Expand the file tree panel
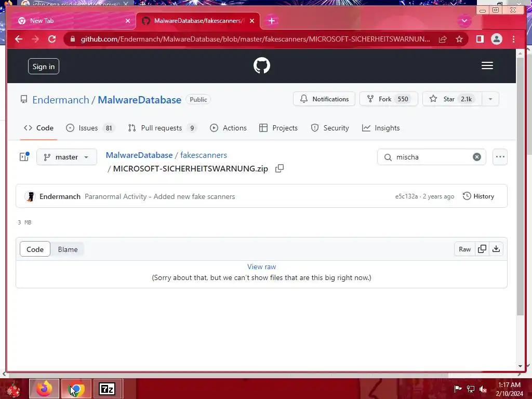The width and height of the screenshot is (532, 399). (x=24, y=156)
